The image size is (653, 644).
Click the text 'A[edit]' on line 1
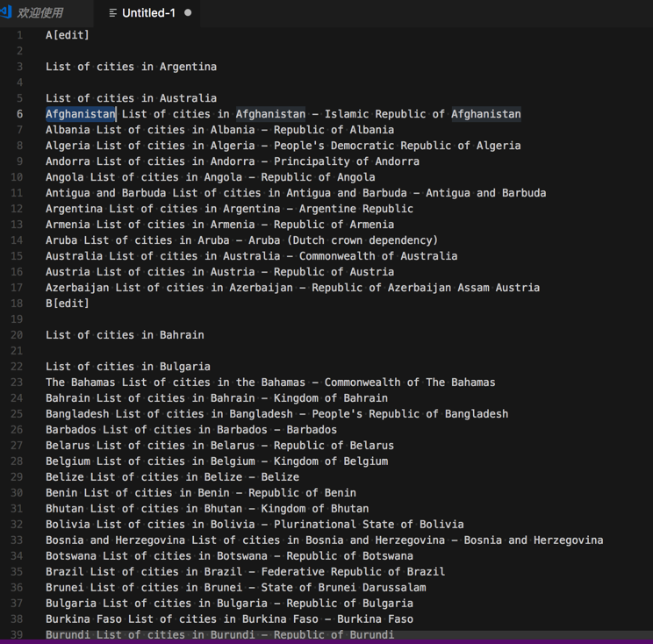pyautogui.click(x=68, y=35)
